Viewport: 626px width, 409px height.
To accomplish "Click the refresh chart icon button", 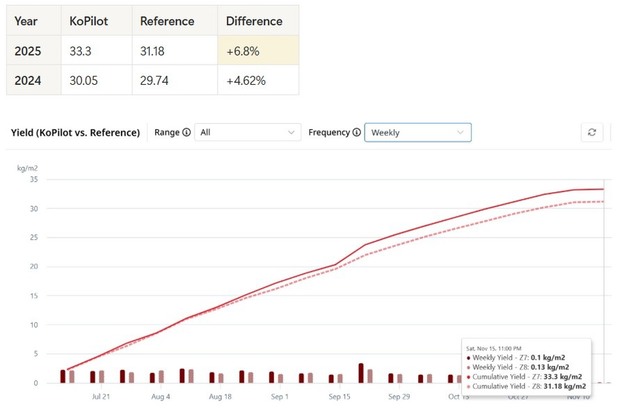I will coord(593,132).
